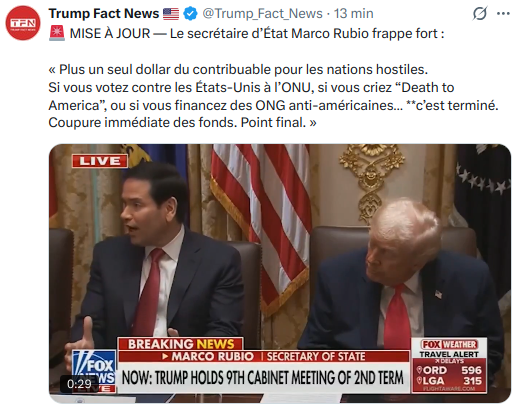Click the blue verified checkmark badge
Viewport: 516px width, 408px height.
190,14
